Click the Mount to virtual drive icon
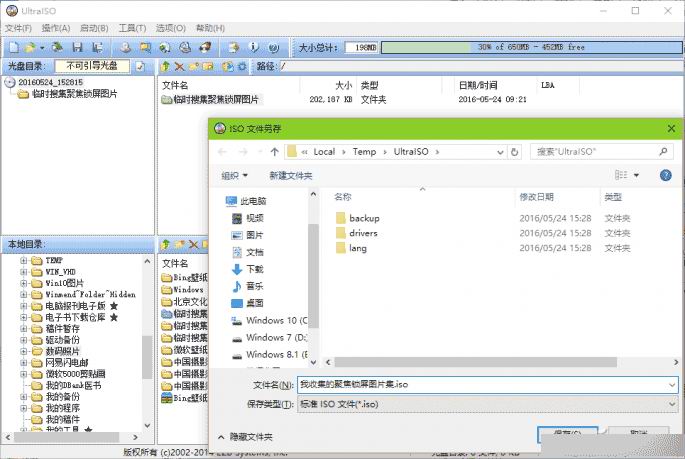 pyautogui.click(x=185, y=47)
